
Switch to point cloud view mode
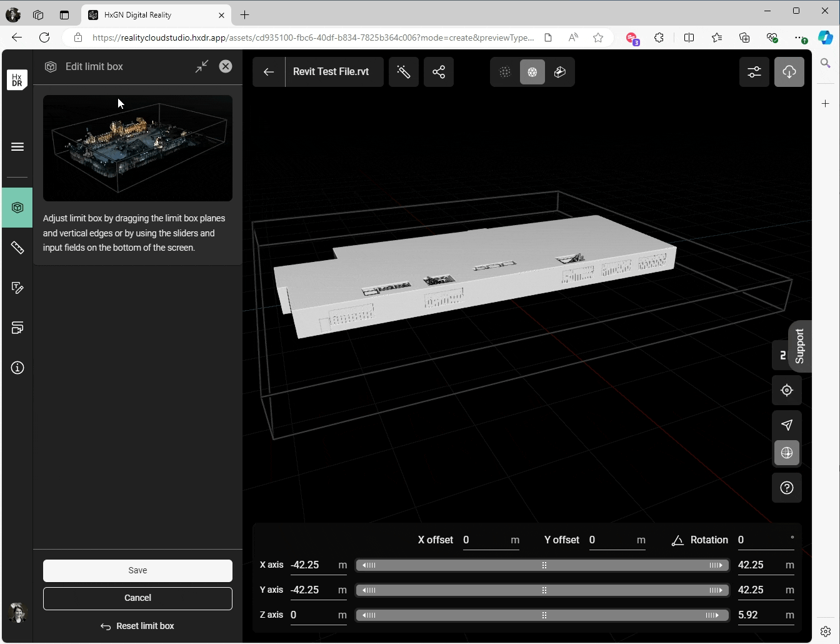click(x=505, y=72)
